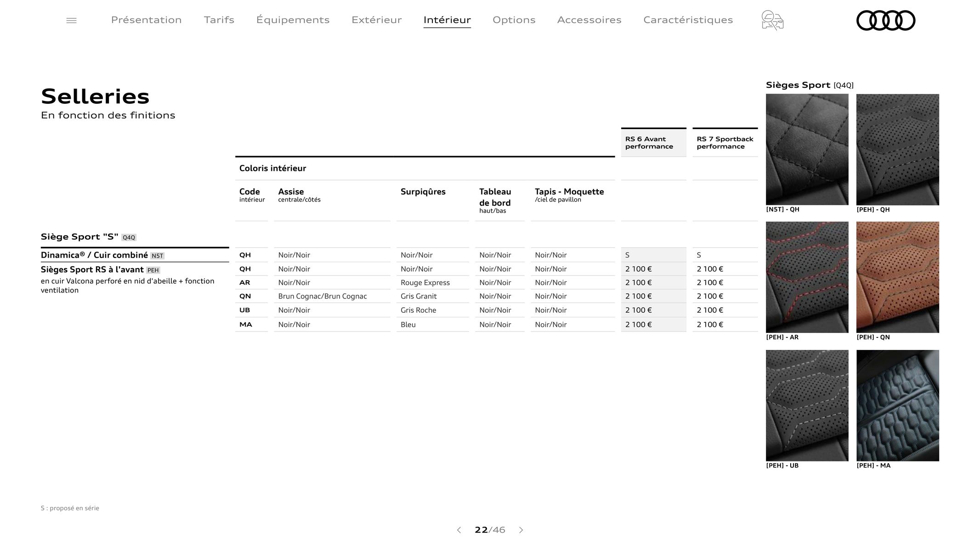The width and height of the screenshot is (980, 551).
Task: Go to next page arrow
Action: pyautogui.click(x=521, y=530)
